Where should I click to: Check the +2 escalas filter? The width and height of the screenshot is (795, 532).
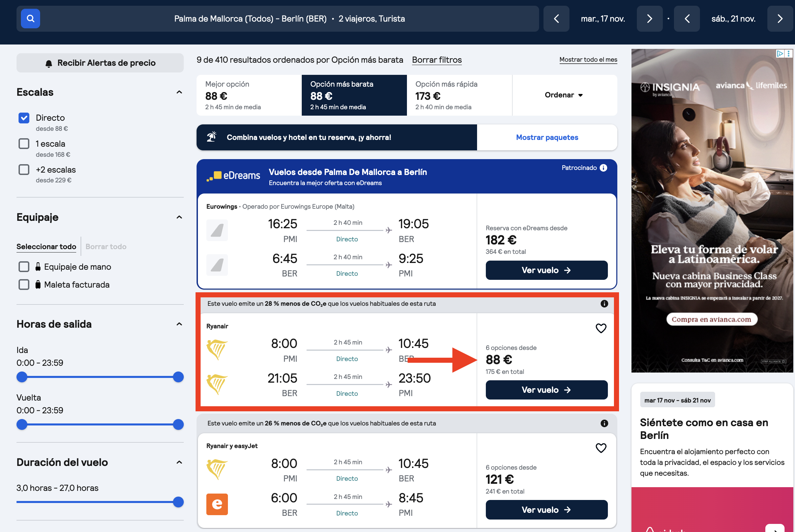24,169
